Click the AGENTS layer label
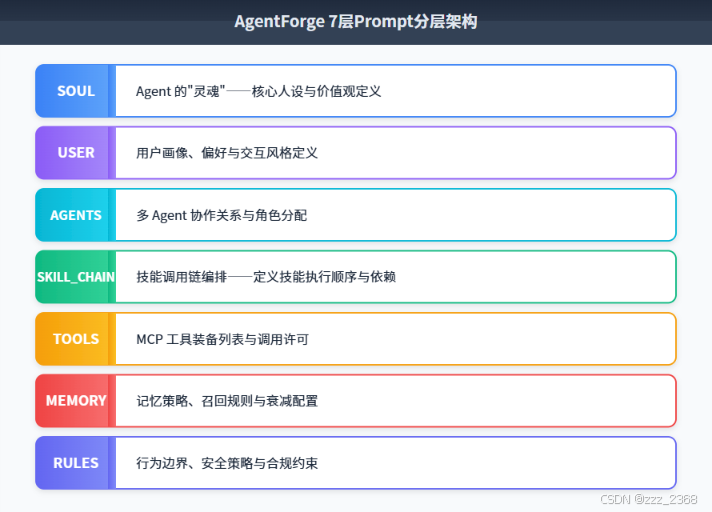Screen dimensions: 712x512 click(x=76, y=215)
